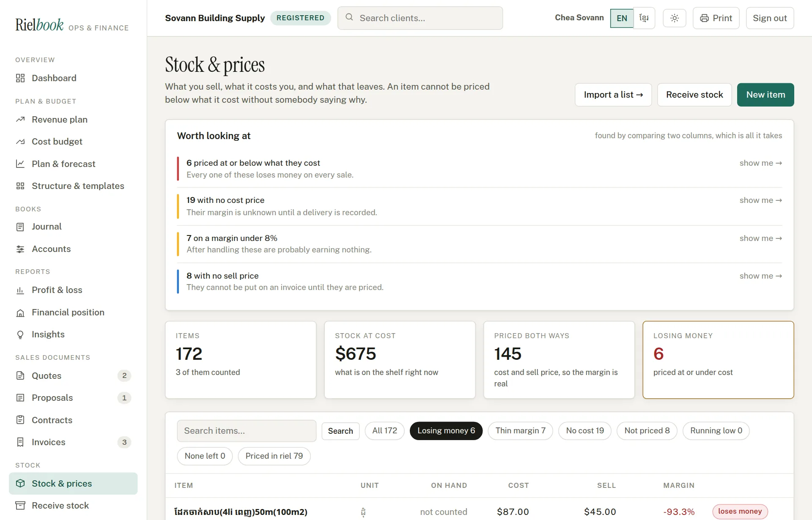Viewport: 812px width, 520px height.
Task: Select the None left 0 filter
Action: click(205, 456)
